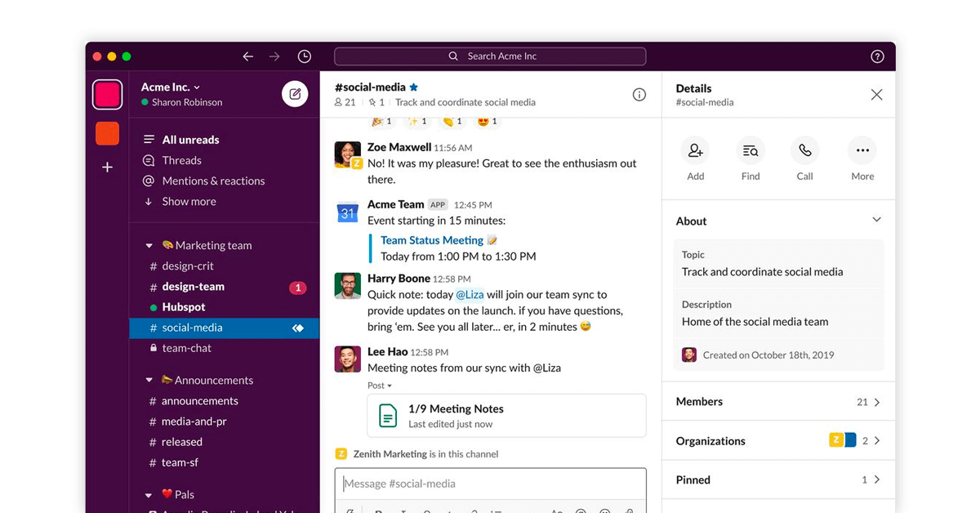
Task: Click the Message #social-media input box
Action: [490, 484]
